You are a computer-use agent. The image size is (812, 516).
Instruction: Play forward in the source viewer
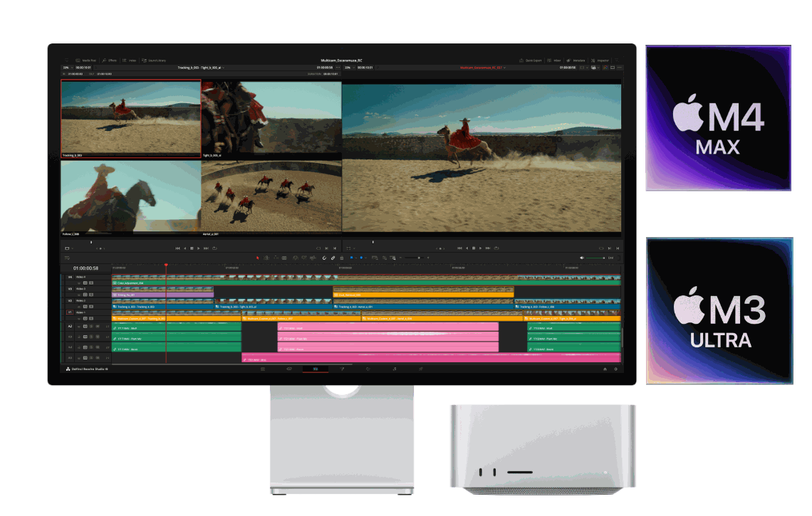(199, 248)
